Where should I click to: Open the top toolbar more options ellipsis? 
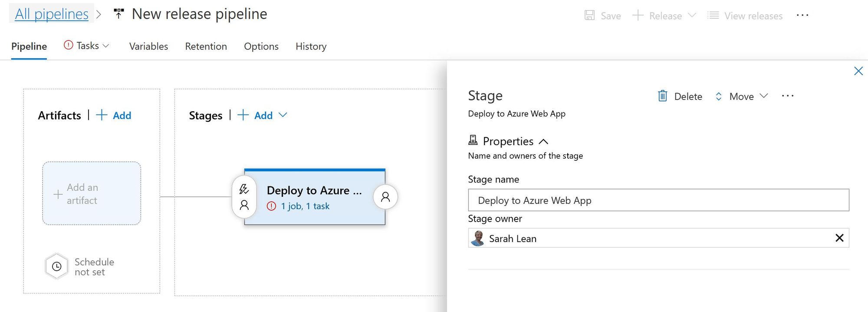tap(802, 16)
